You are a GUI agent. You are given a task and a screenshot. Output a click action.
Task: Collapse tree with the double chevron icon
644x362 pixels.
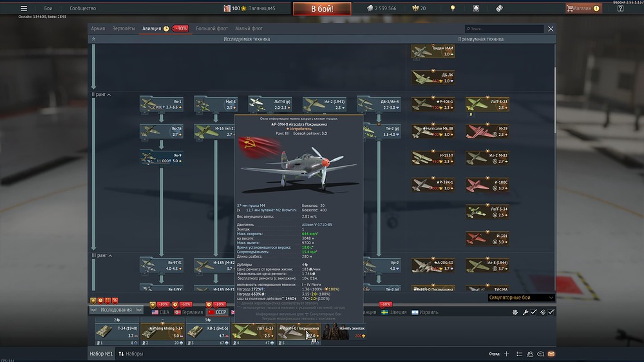[93, 39]
